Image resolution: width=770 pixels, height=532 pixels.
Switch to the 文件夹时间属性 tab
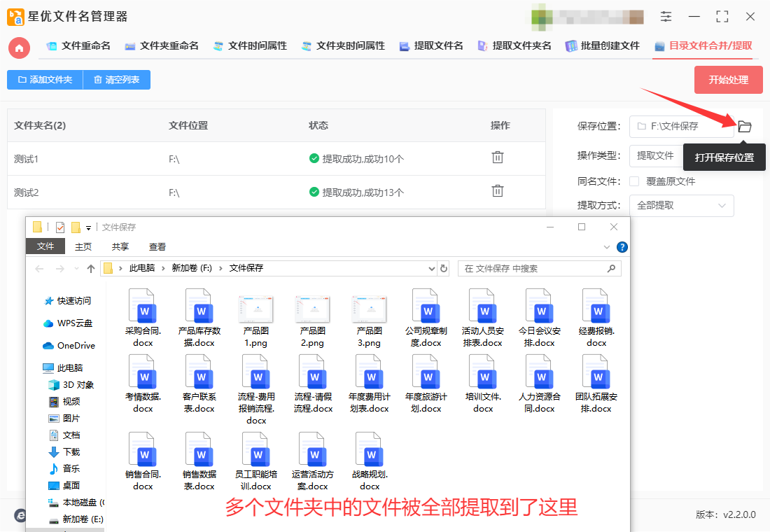coord(343,45)
